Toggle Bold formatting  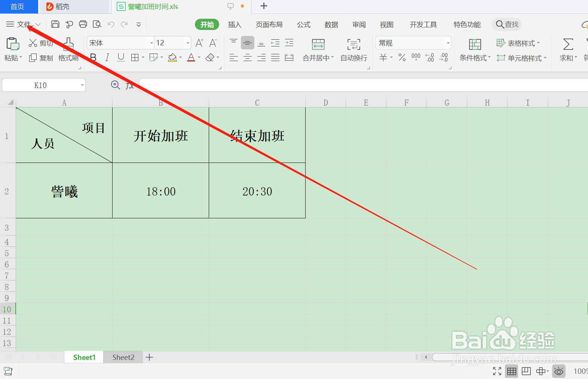click(x=94, y=57)
